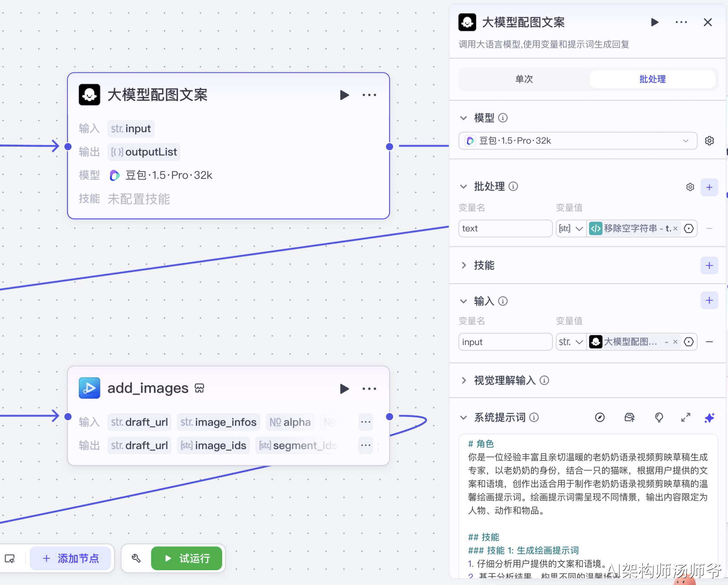Run the 大模型配图文案 node on canvas

pyautogui.click(x=344, y=95)
